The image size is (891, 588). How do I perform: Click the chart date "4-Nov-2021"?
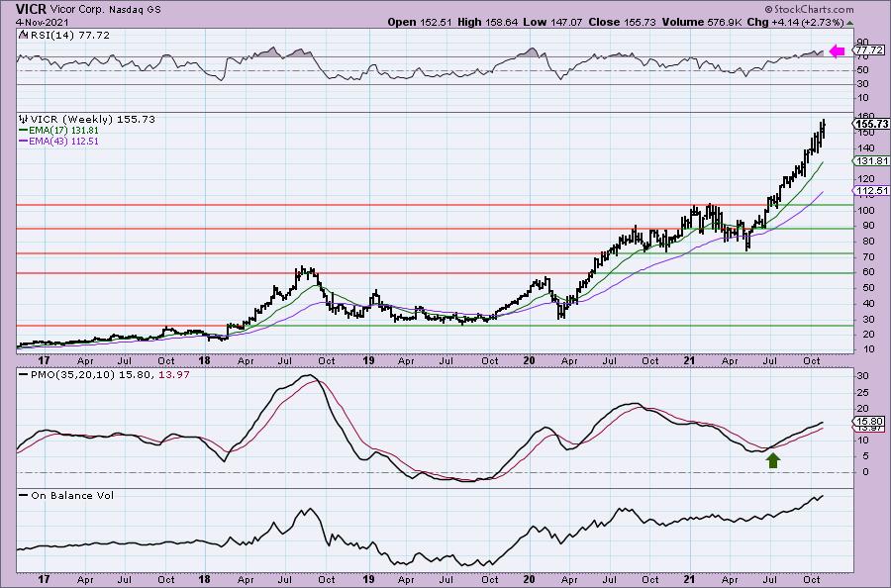coord(42,22)
